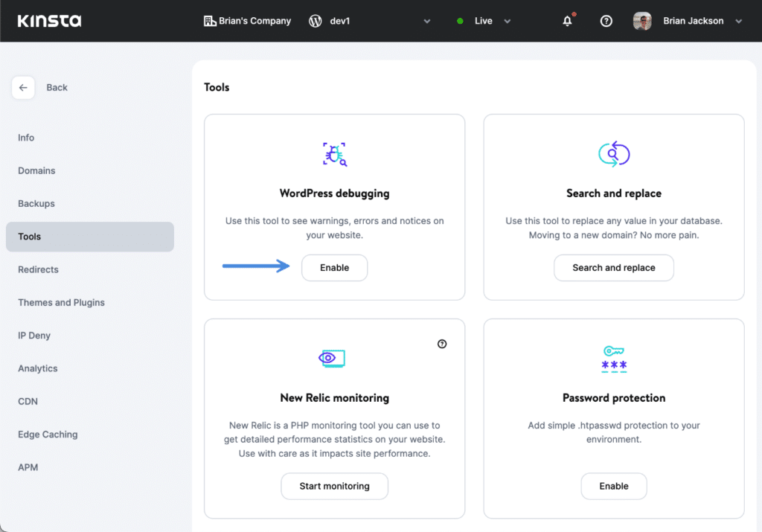Click the back arrow button
Screen dimensions: 762x532
(23, 88)
